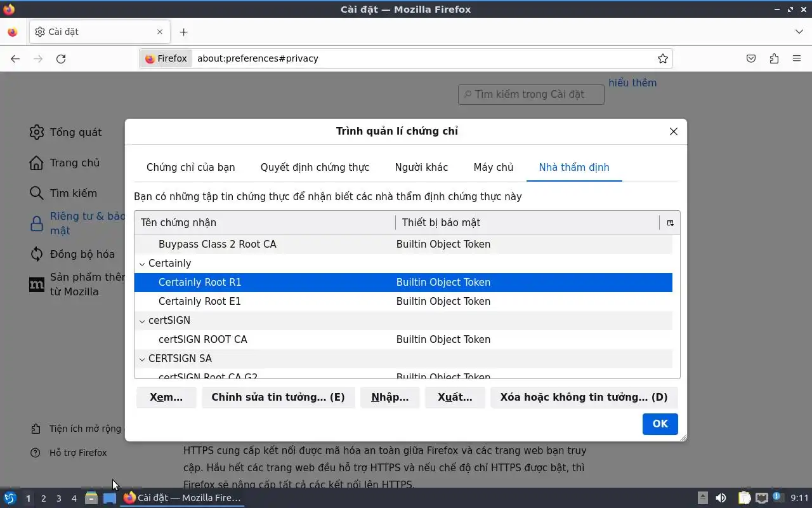Click the pinned Firefox tab icon
Image resolution: width=812 pixels, height=508 pixels.
[13, 32]
